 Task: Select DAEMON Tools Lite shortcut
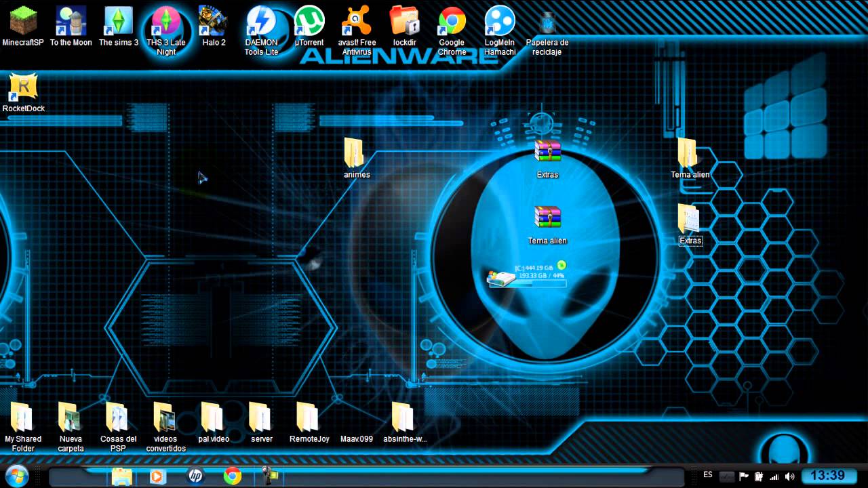click(261, 30)
